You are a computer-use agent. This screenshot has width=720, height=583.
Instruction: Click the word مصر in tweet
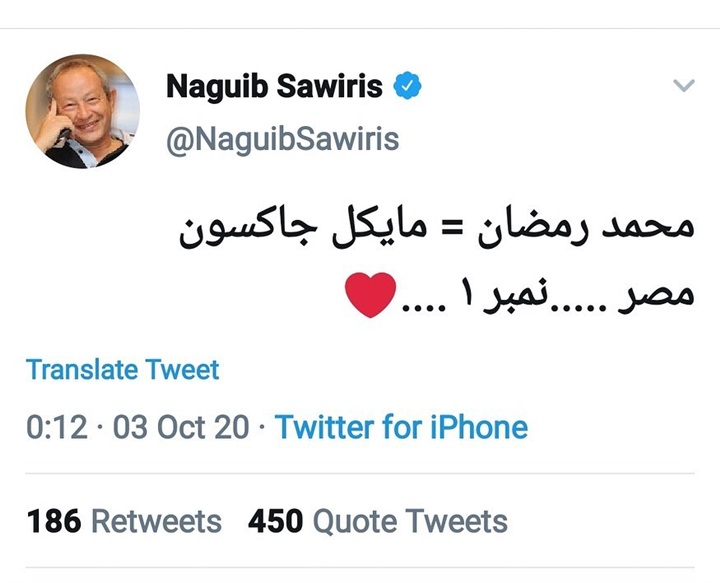(656, 297)
